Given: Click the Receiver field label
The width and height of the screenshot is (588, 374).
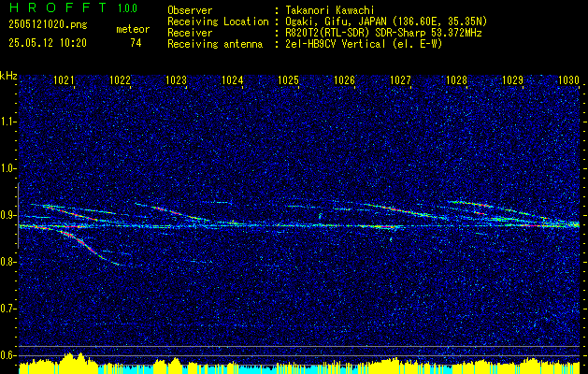Looking at the screenshot, I should [x=190, y=33].
